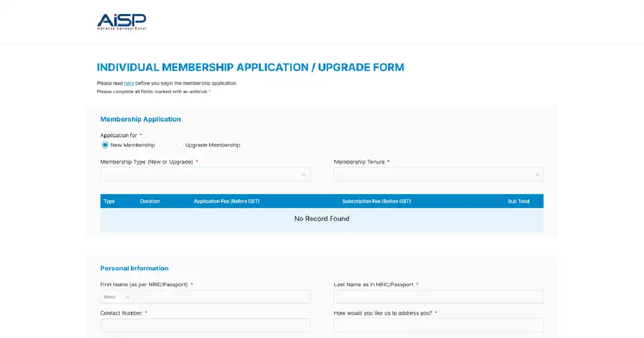
Task: Click the Sub Total column header
Action: [518, 201]
